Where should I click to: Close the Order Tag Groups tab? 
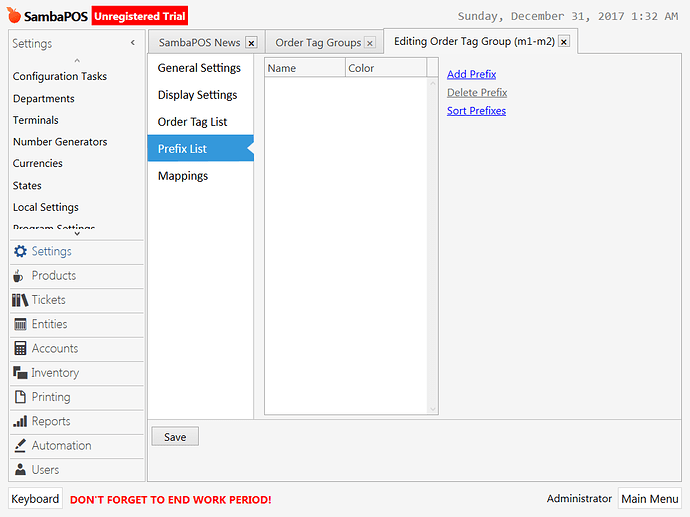coord(370,43)
